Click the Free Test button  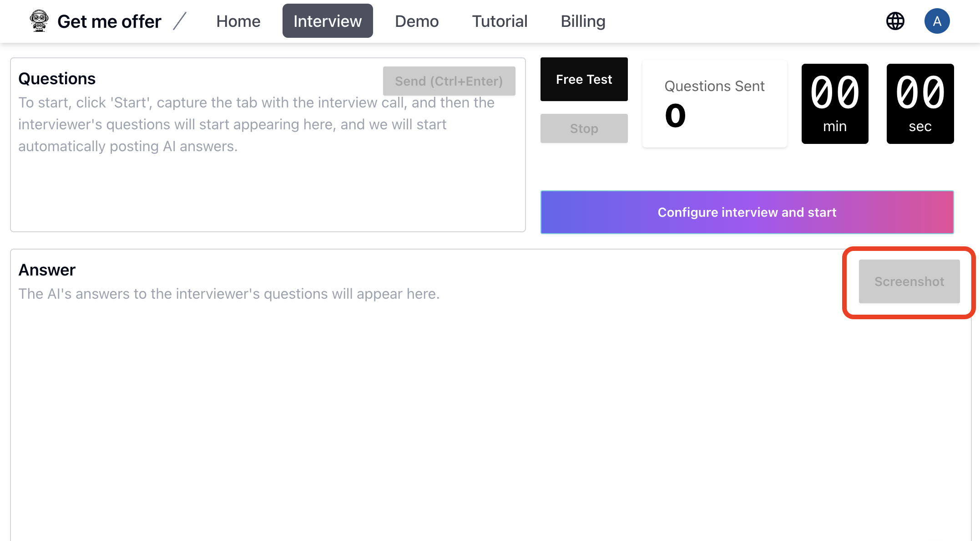pyautogui.click(x=584, y=79)
